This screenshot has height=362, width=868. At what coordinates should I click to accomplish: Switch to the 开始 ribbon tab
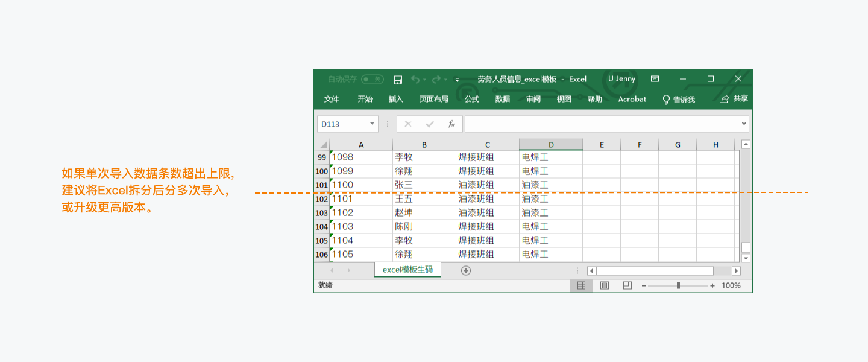point(365,99)
